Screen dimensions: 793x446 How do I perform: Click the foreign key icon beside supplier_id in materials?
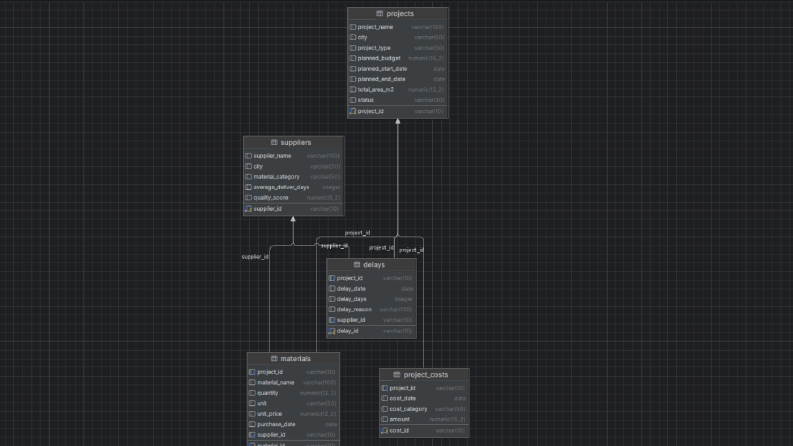252,435
